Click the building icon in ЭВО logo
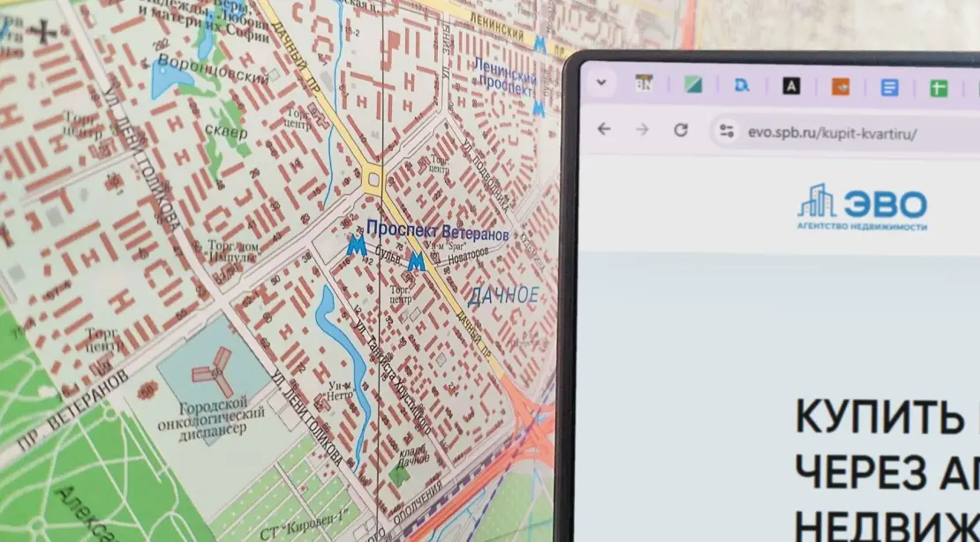Viewport: 980px width, 542px height. (x=817, y=200)
